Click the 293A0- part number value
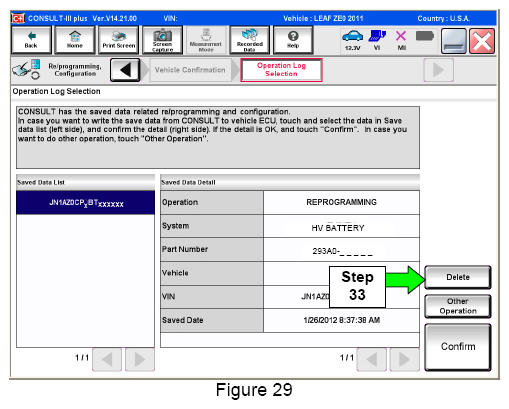The width and height of the screenshot is (509, 409). [x=341, y=250]
